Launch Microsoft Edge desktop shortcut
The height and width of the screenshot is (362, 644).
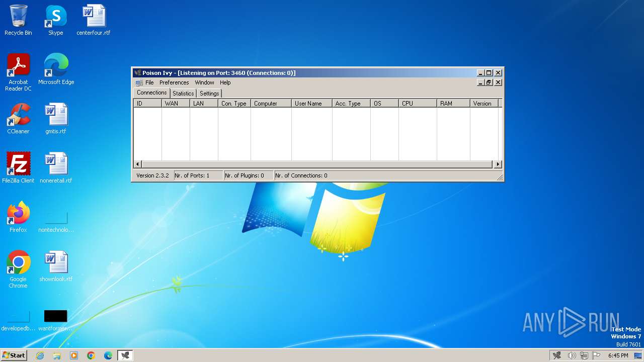tap(56, 69)
